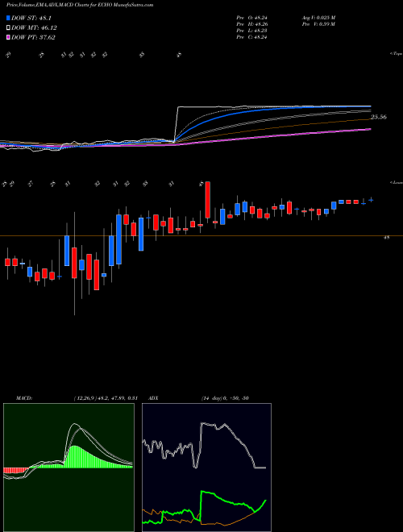Click the 'Pre V: 0.39 M' value
The height and width of the screenshot is (532, 403).
click(x=320, y=24)
